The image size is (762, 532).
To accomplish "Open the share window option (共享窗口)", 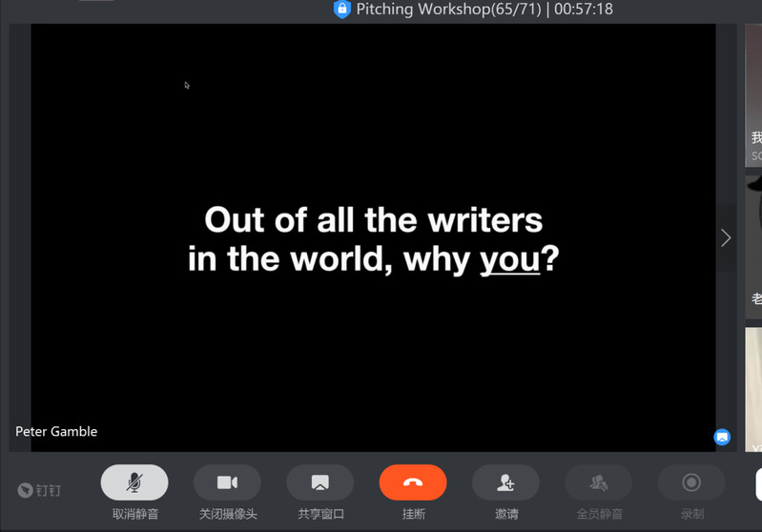I will pyautogui.click(x=319, y=482).
